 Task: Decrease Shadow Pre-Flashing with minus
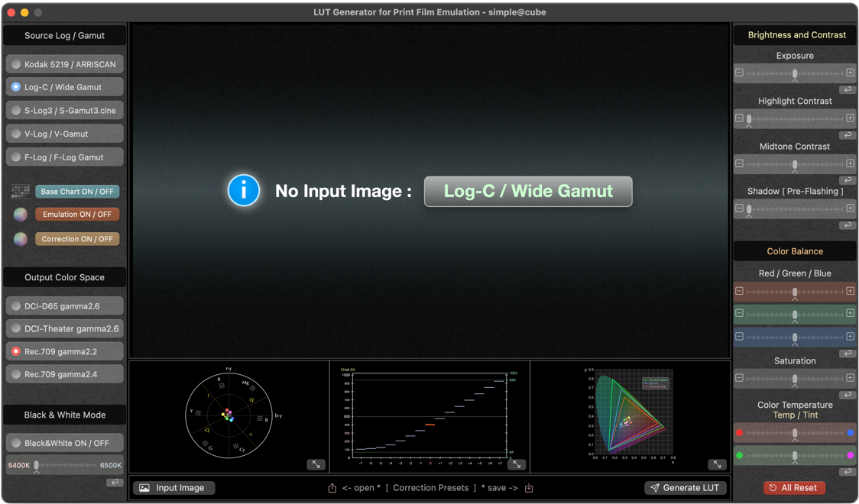coord(739,208)
